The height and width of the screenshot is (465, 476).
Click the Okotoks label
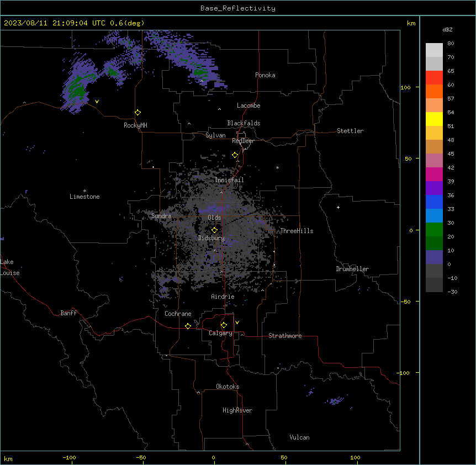click(x=228, y=387)
